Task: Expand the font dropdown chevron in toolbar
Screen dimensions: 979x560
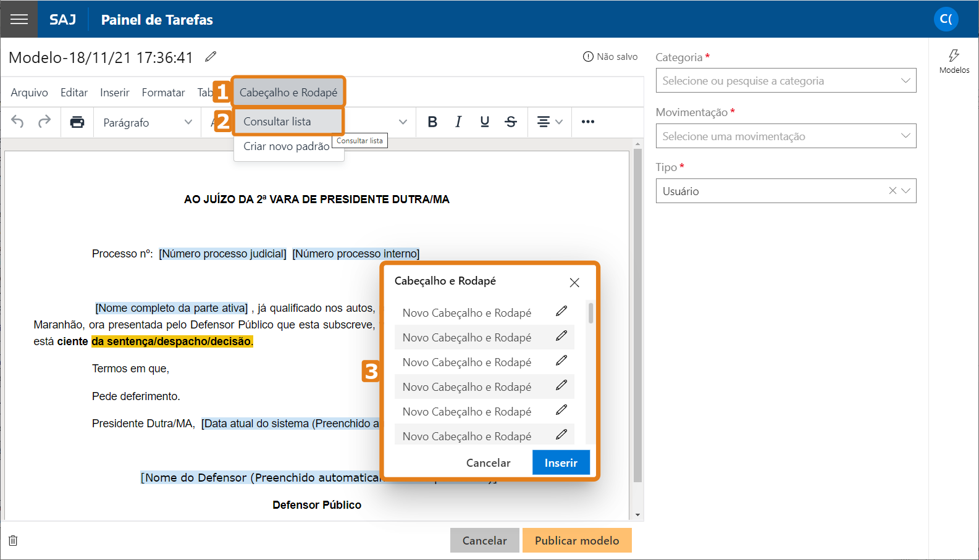Action: [403, 122]
